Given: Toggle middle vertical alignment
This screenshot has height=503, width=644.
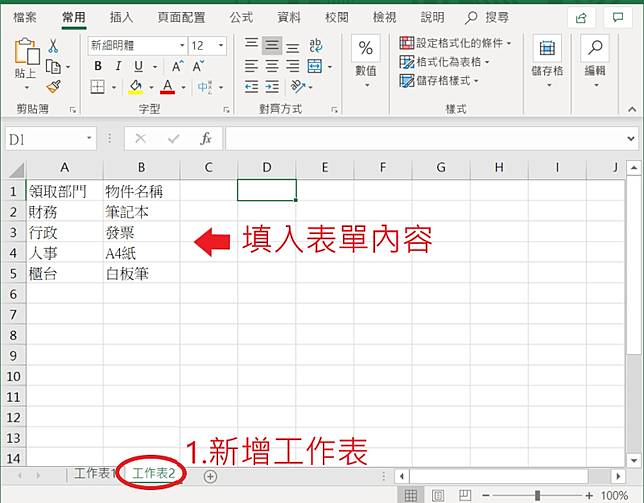Looking at the screenshot, I should coord(272,46).
